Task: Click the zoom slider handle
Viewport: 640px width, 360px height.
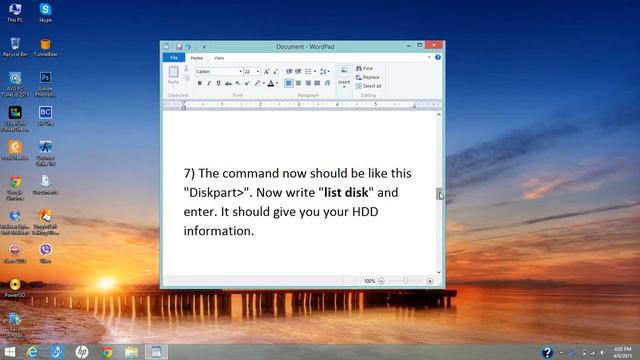Action: coord(405,281)
